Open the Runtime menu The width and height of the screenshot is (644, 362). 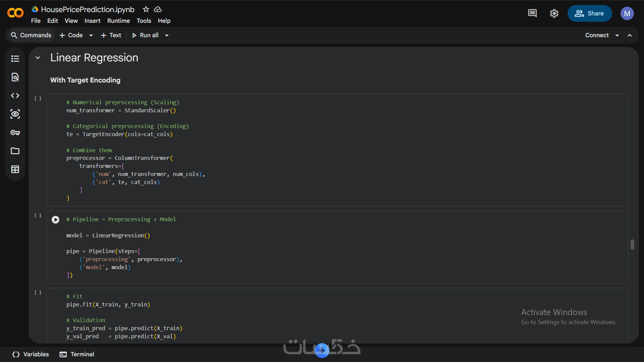coord(118,21)
